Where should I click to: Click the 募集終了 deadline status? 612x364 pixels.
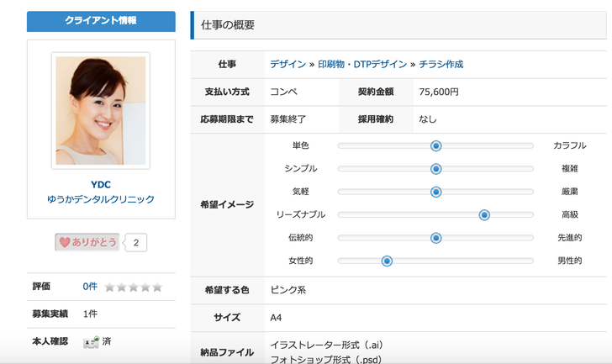coord(288,119)
